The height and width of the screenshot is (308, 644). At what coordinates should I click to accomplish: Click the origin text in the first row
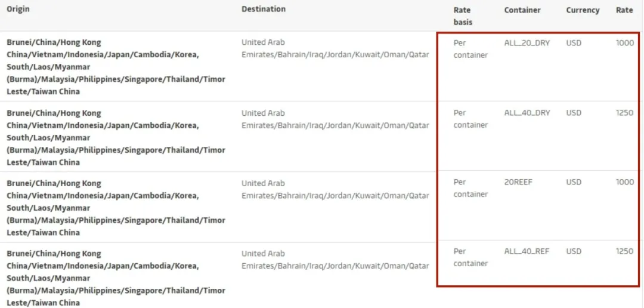pos(116,67)
